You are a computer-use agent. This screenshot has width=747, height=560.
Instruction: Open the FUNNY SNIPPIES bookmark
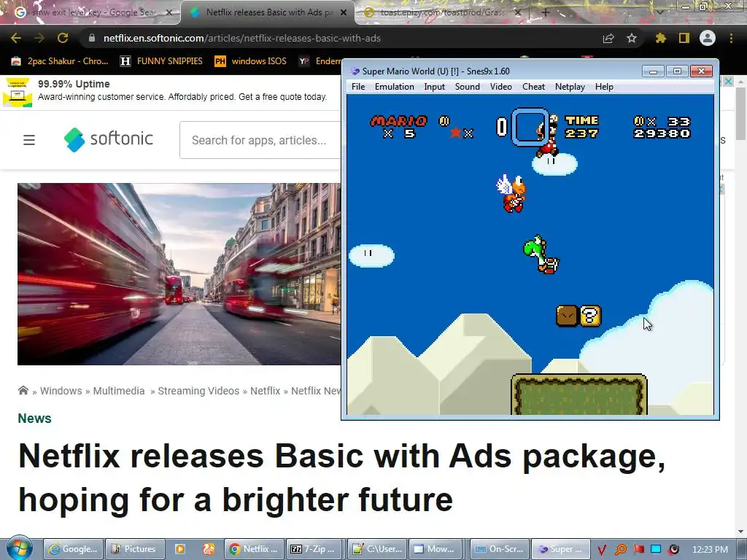pos(161,61)
